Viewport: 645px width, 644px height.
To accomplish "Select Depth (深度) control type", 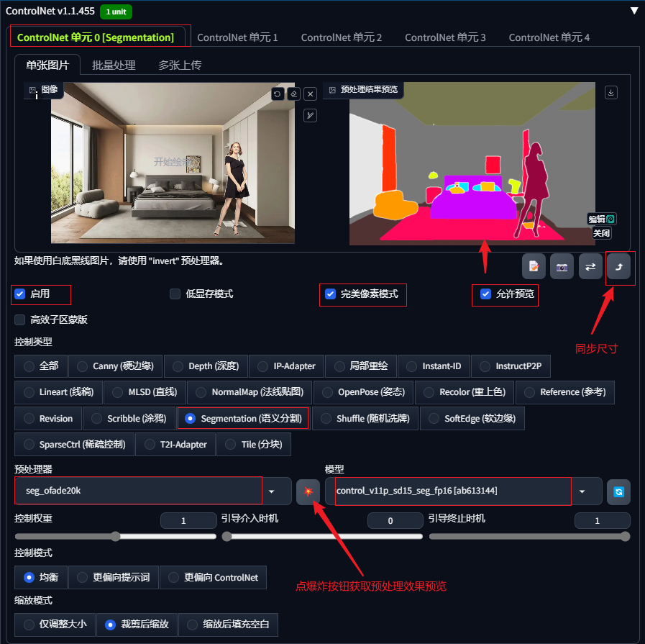I will click(206, 366).
